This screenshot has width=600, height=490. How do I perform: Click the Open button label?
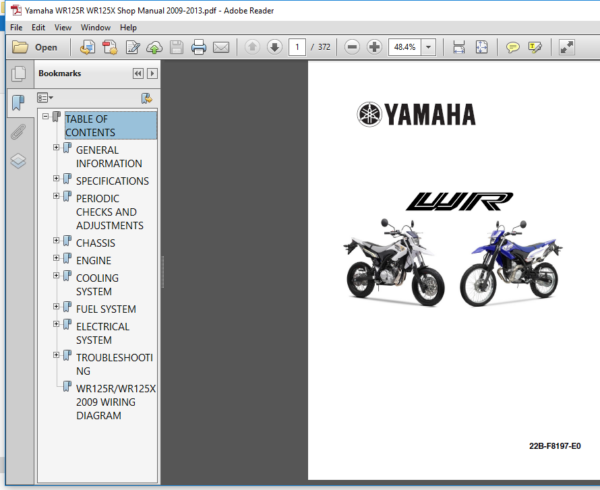(x=46, y=47)
